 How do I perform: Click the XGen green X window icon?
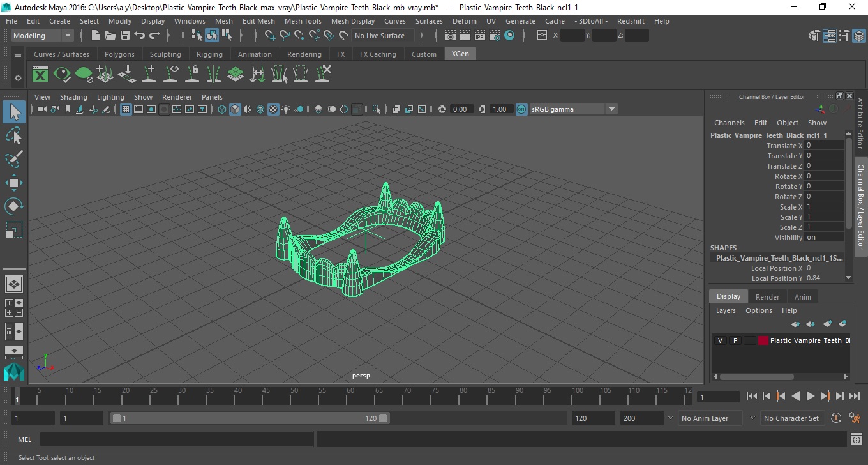[x=40, y=75]
